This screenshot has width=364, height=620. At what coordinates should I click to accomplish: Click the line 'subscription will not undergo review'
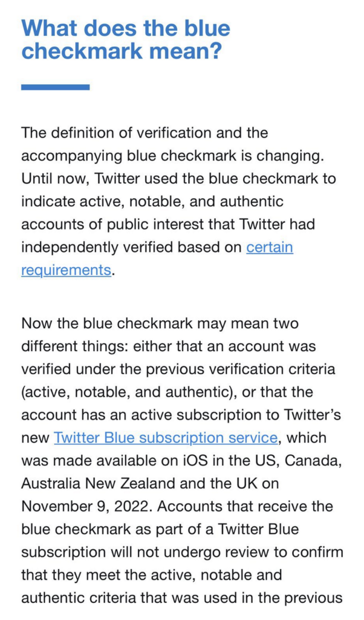pos(182,552)
